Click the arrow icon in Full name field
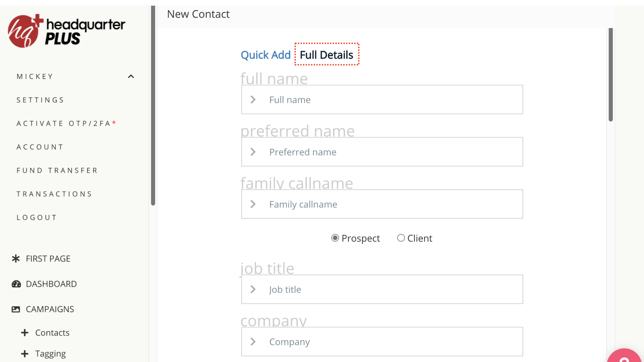Viewport: 644px width, 362px height. [253, 100]
